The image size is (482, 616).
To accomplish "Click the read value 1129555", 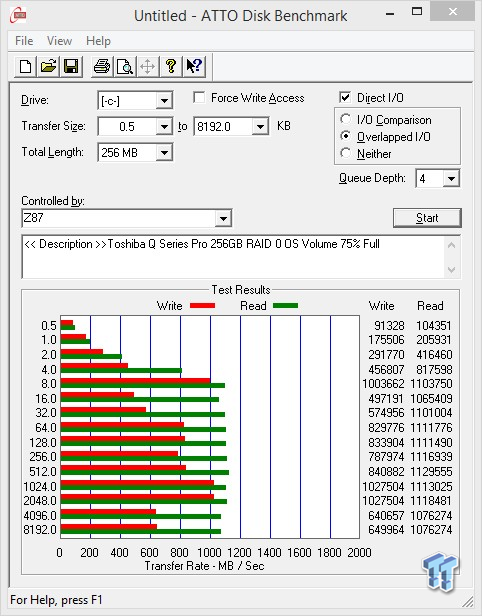I will (x=431, y=471).
